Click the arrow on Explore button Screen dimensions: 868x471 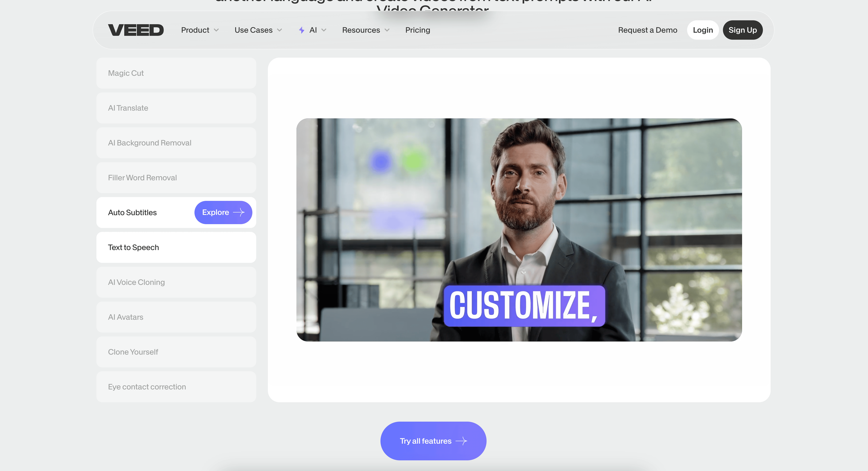(239, 212)
